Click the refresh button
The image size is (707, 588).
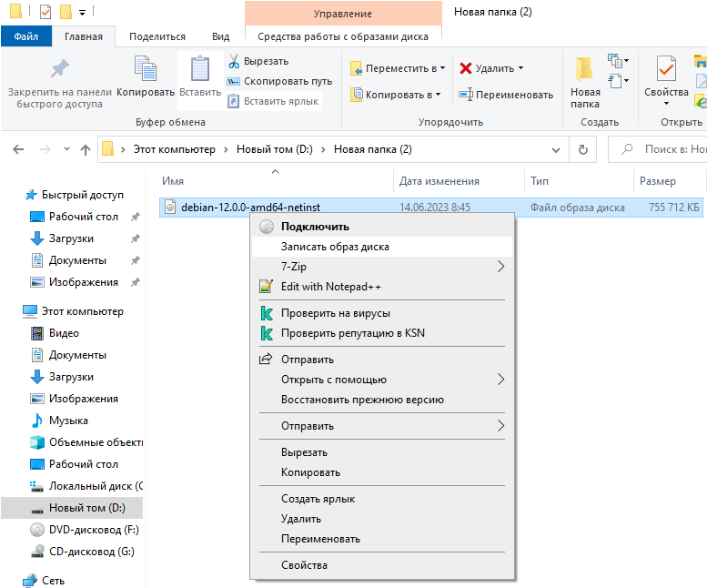click(x=583, y=149)
